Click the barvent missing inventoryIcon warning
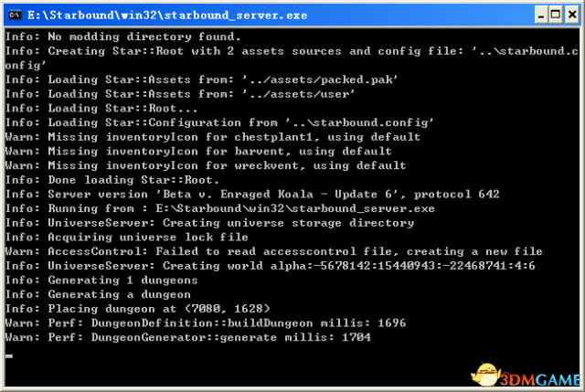The image size is (585, 392). [198, 151]
